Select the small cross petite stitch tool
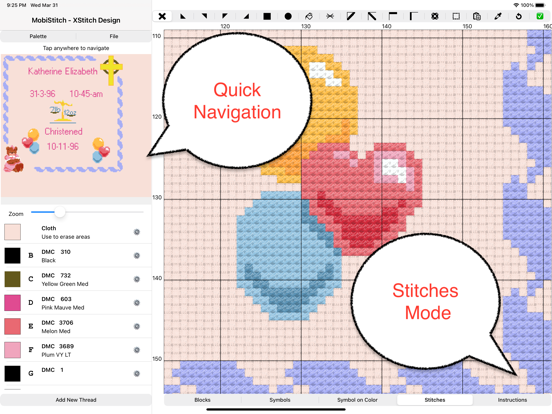The image size is (552, 414). click(x=330, y=16)
